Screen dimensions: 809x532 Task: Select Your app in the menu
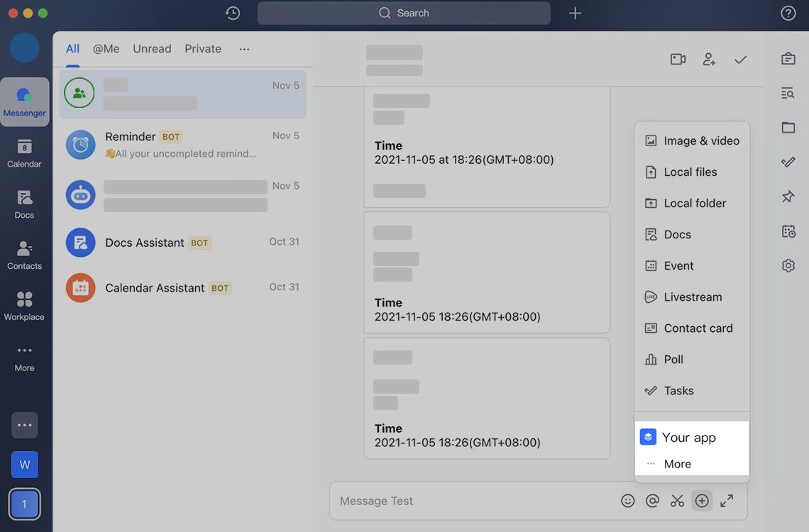tap(692, 437)
